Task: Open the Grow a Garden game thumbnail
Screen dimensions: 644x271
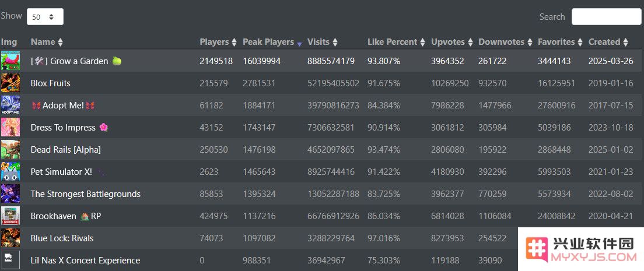Action: 10,61
